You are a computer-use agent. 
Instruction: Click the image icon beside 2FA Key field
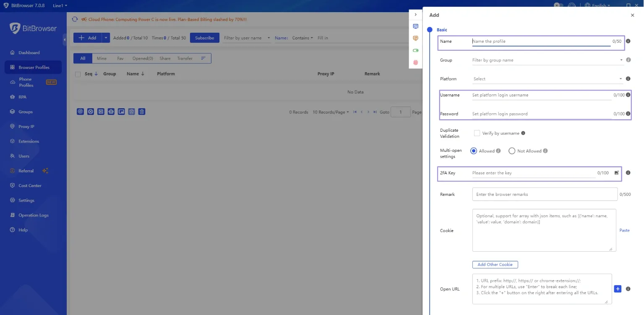pos(616,173)
